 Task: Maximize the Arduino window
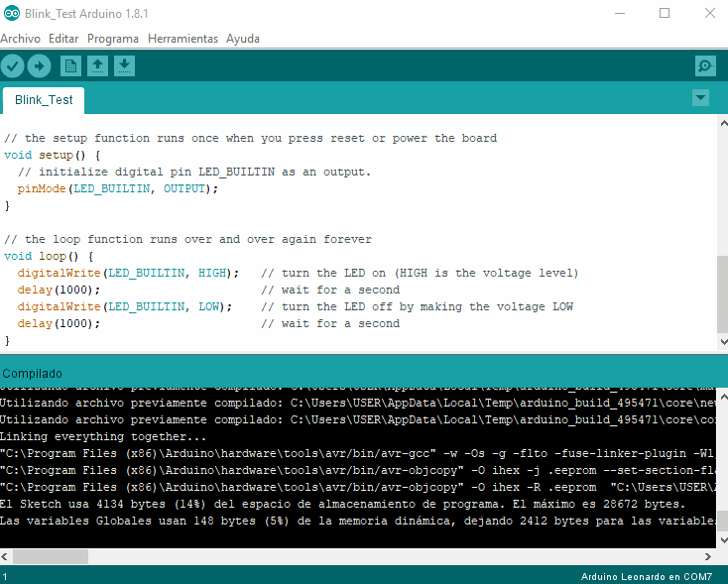coord(665,13)
